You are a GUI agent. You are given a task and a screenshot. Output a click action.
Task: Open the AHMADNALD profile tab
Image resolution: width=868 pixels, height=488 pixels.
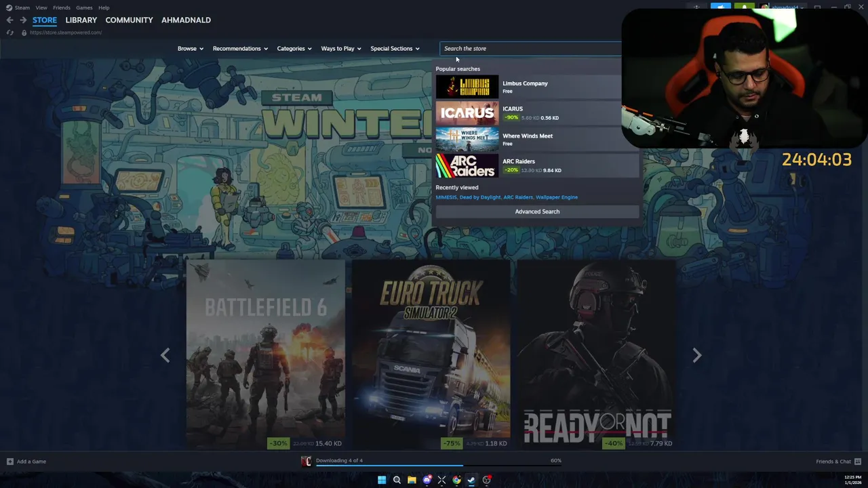186,20
